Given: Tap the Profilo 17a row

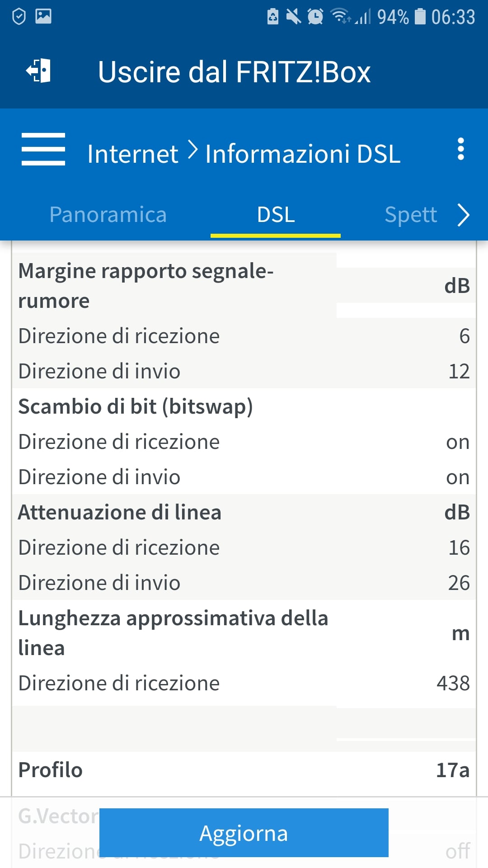Looking at the screenshot, I should click(244, 770).
